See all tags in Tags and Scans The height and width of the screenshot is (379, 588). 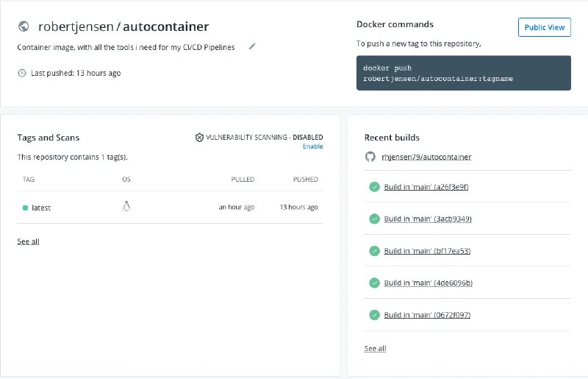point(28,241)
